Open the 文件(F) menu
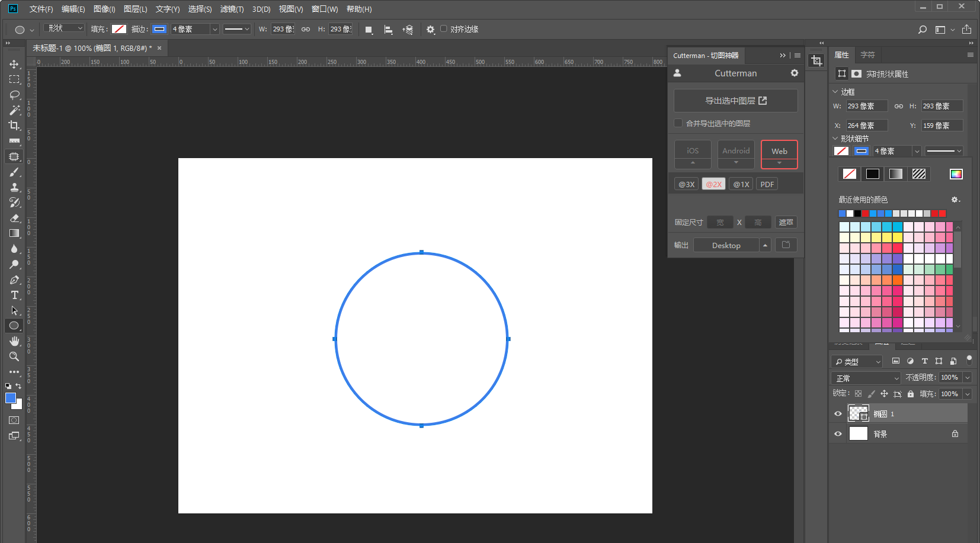Screen dimensions: 980x543 click(x=41, y=9)
